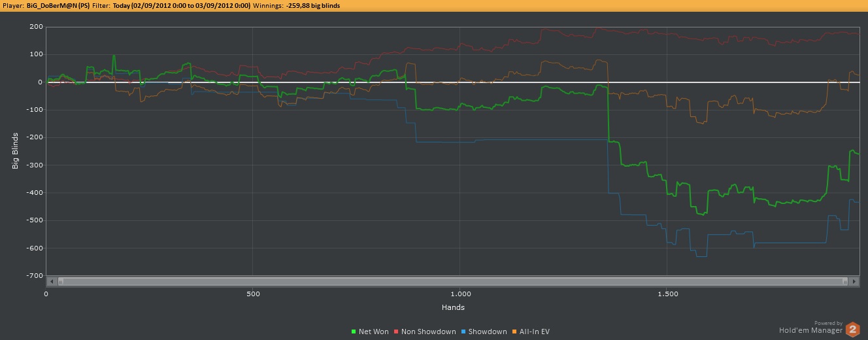Click the 1.000 hands axis tick label
The height and width of the screenshot is (340, 868).
460,295
